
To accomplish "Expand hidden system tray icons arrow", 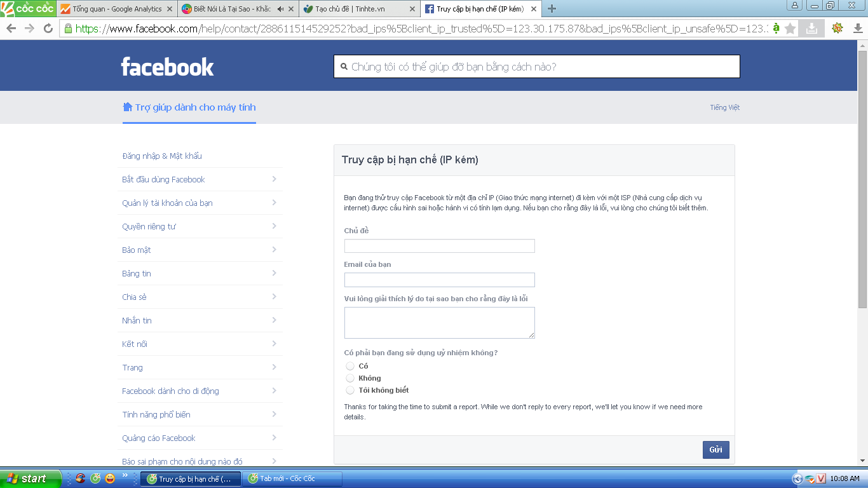I will tap(797, 478).
